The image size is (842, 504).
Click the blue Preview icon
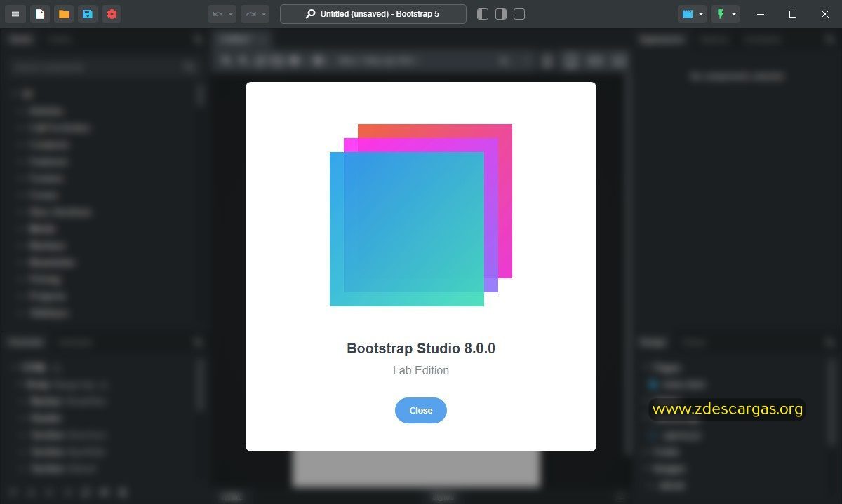point(688,14)
